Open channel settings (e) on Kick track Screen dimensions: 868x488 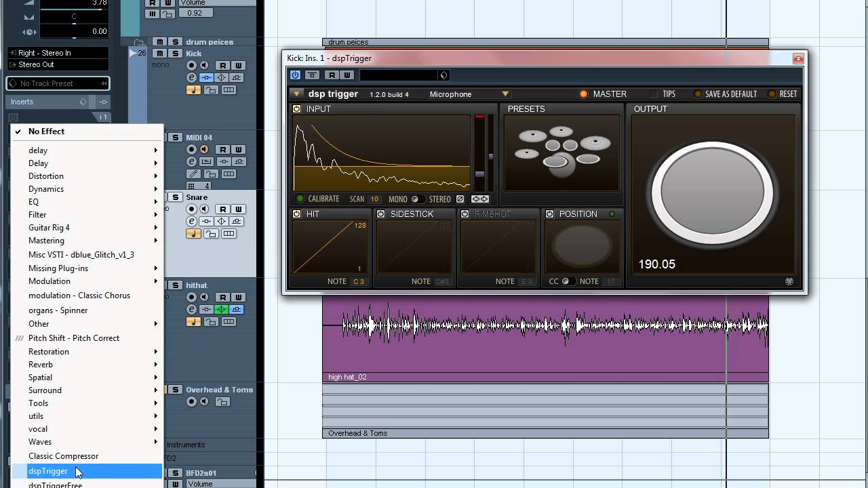(x=191, y=78)
